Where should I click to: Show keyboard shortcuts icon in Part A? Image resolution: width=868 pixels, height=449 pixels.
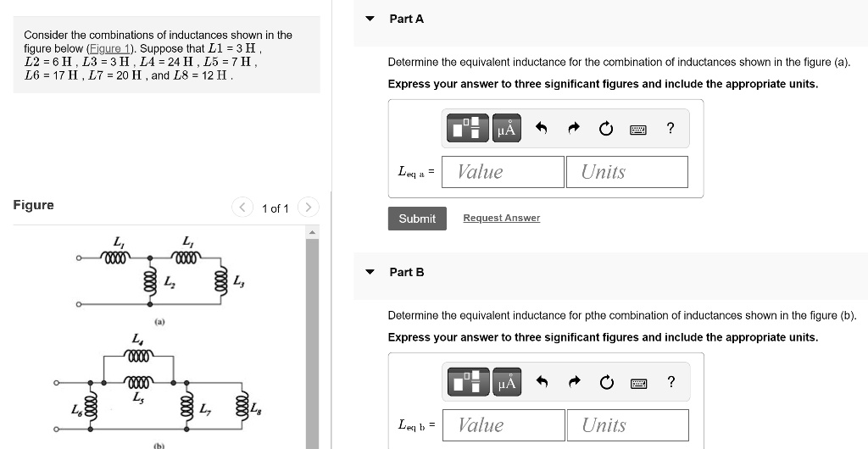(637, 130)
